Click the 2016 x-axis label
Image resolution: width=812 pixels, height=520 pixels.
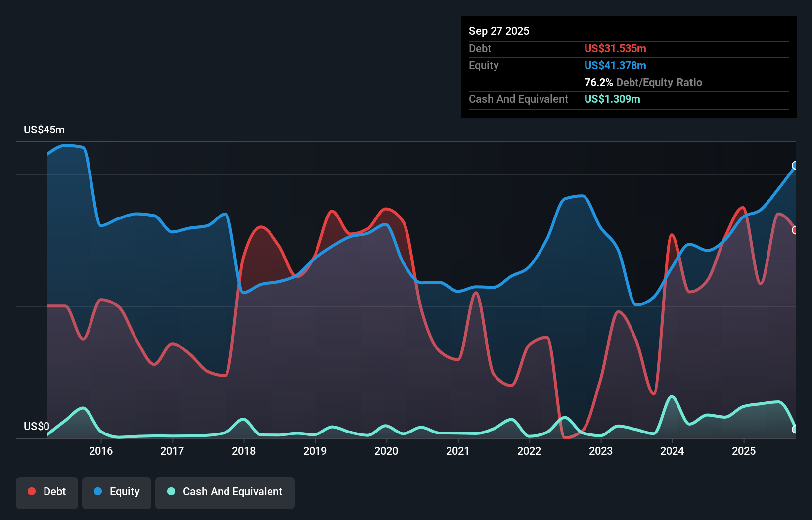point(101,451)
